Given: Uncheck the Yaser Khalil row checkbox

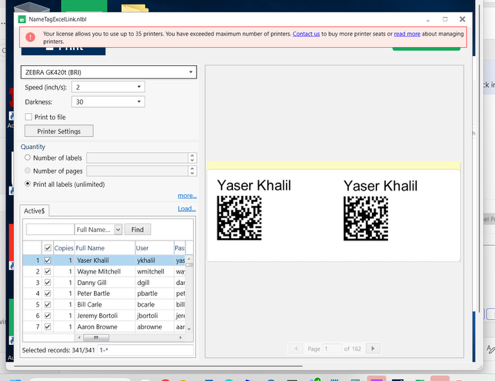Looking at the screenshot, I should (48, 260).
